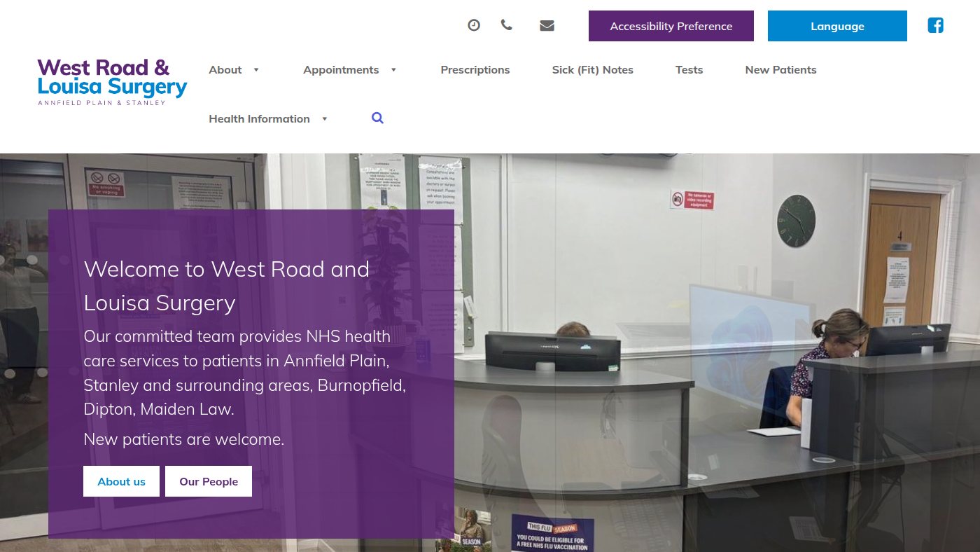Click the Accessibility Preference button
Screen dimensions: 980x552
(x=671, y=26)
